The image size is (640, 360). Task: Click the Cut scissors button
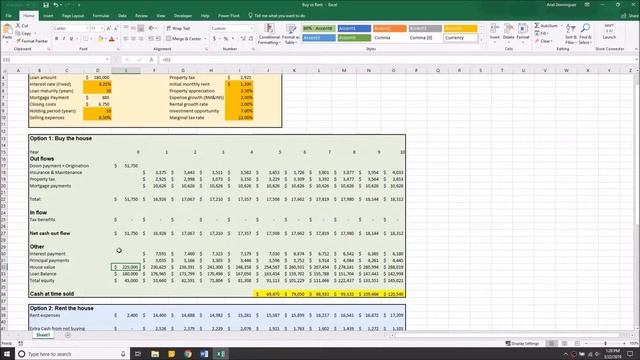(x=22, y=26)
